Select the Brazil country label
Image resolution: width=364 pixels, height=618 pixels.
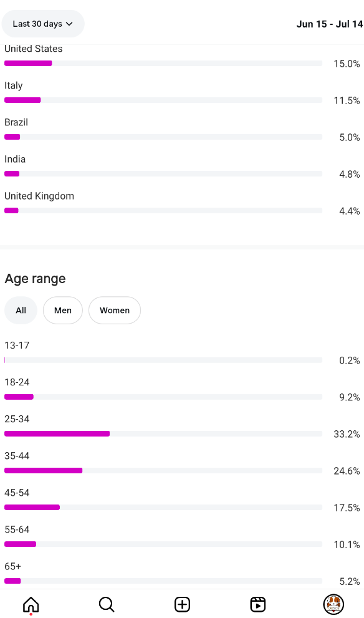click(x=16, y=122)
